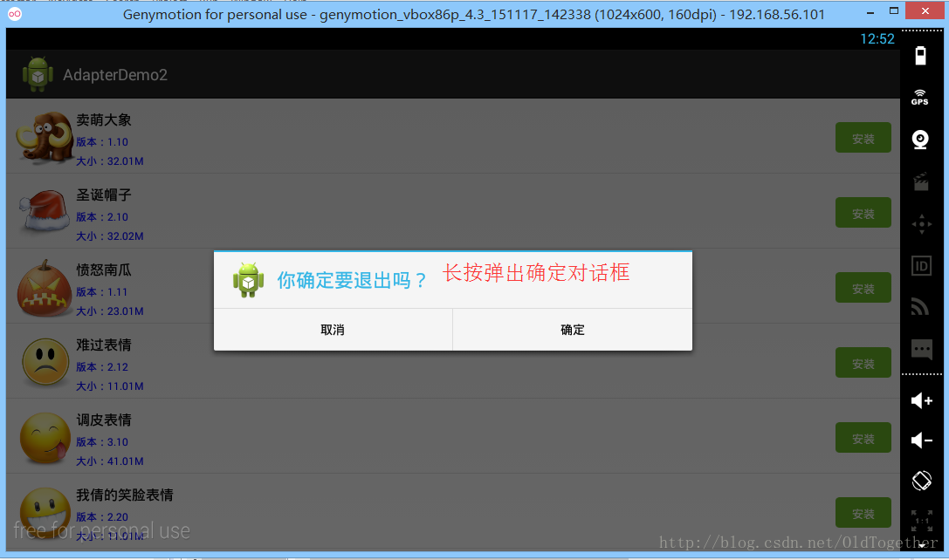Screen dimensions: 949x560
Task: Open the SMS message bubble widget
Action: 922,349
